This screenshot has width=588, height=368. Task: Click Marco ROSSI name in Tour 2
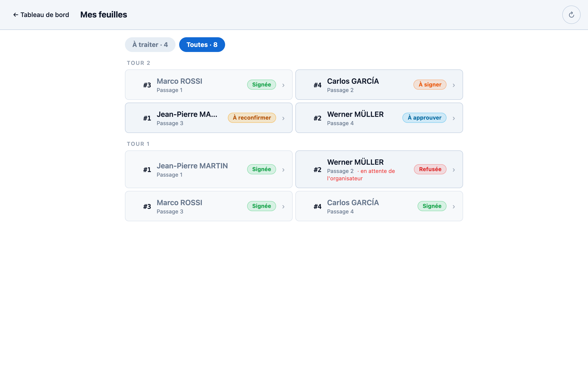tap(179, 81)
